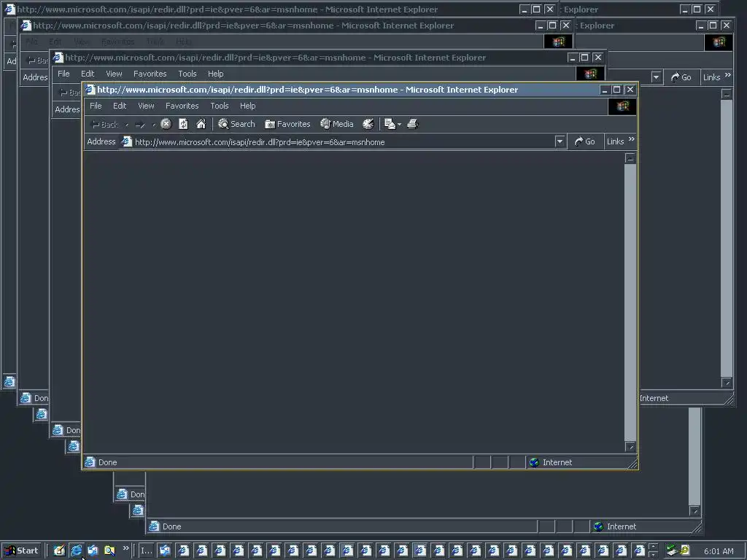Click the Refresh icon in the front window toolbar
The height and width of the screenshot is (560, 747).
click(183, 124)
